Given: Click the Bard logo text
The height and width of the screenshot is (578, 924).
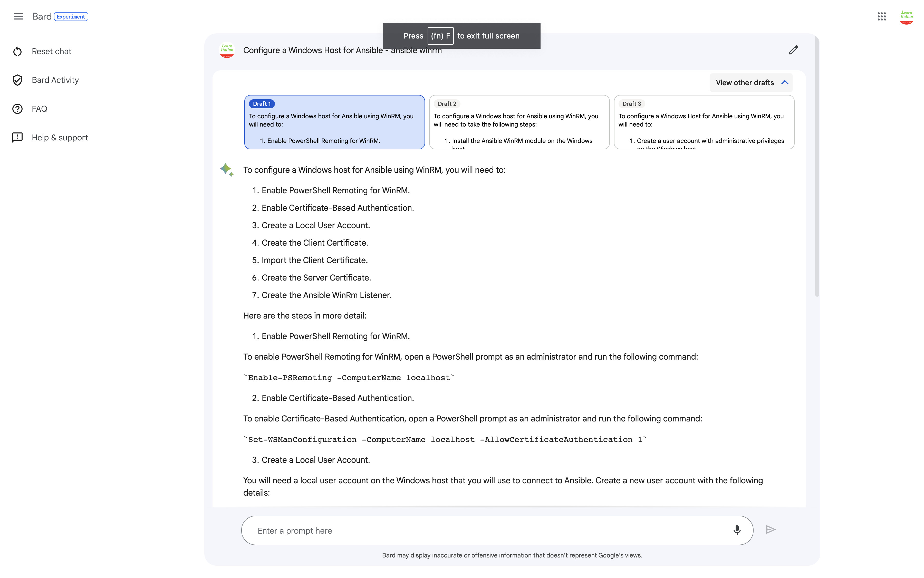Looking at the screenshot, I should [42, 16].
